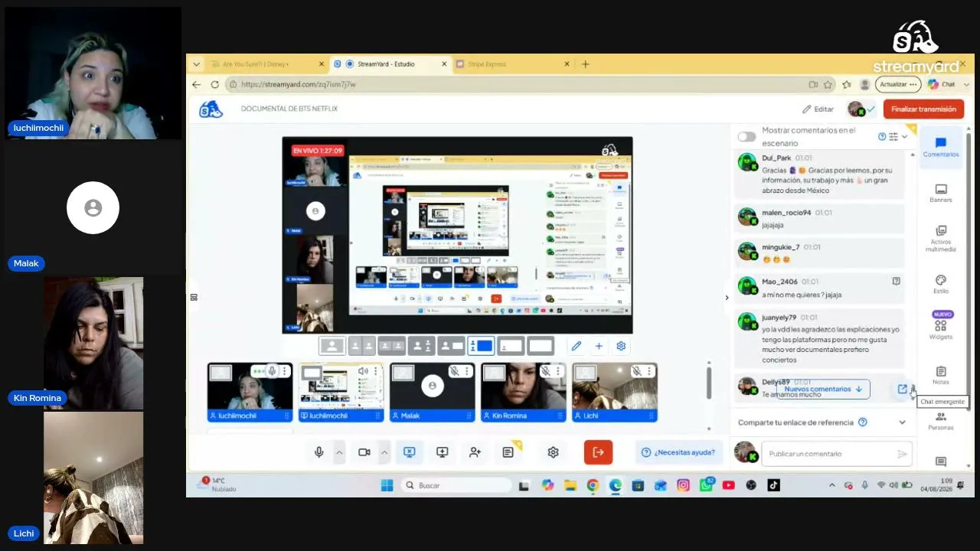
Task: Expand microphone options arrow
Action: click(339, 452)
